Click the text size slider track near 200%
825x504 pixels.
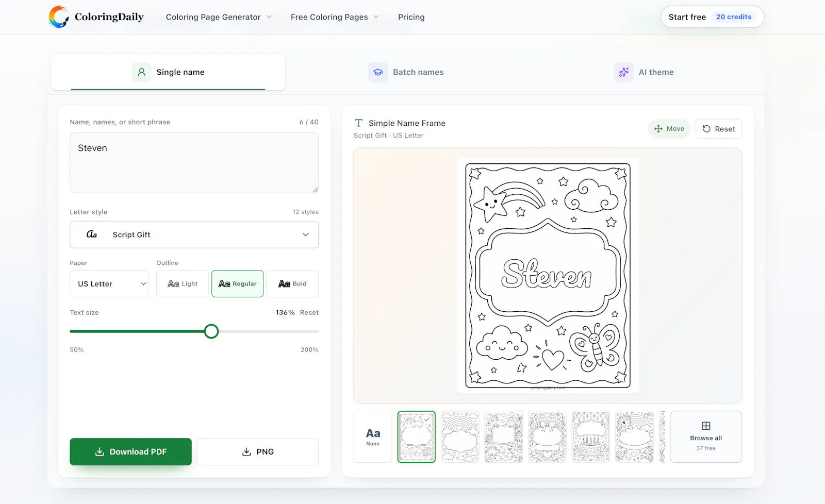[313, 331]
